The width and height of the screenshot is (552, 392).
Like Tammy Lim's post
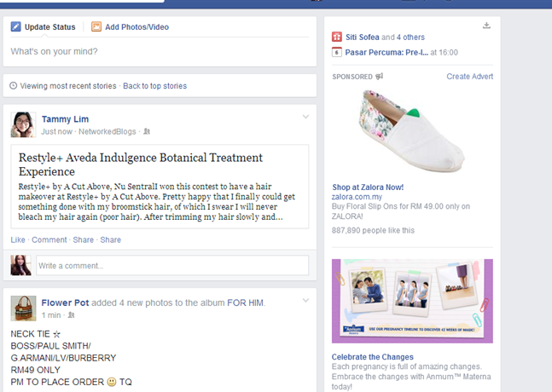pos(18,239)
